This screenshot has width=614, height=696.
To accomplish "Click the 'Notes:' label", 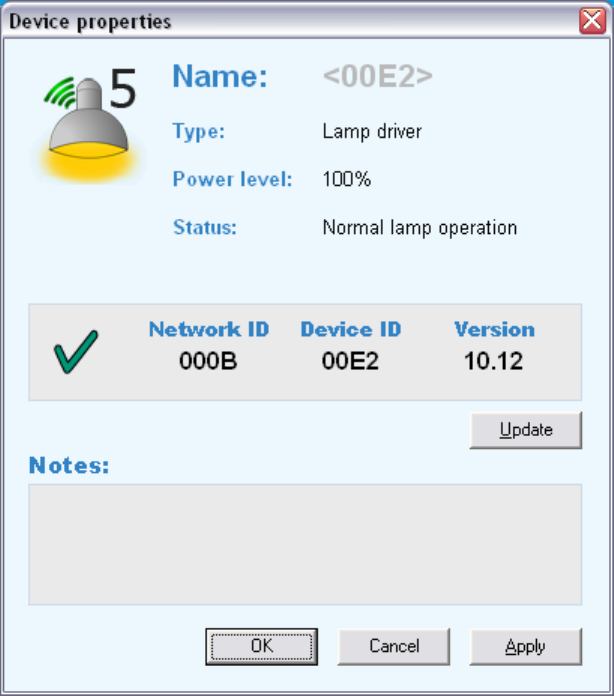I will coord(69,465).
